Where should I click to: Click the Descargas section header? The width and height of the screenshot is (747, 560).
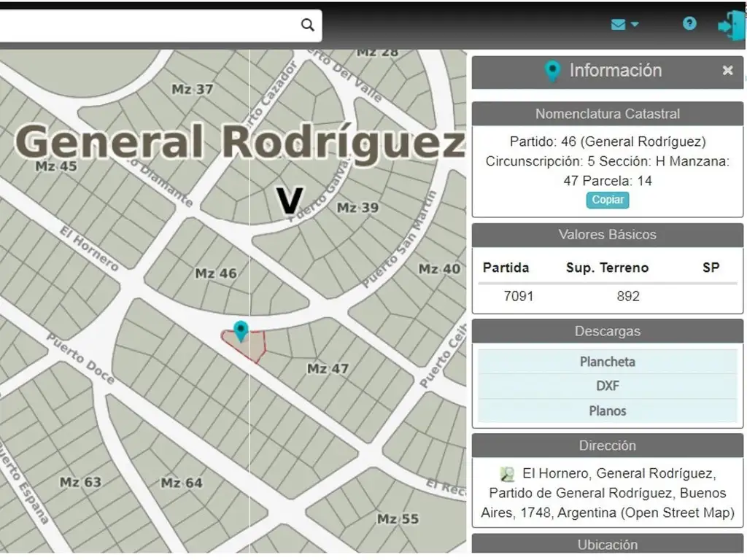(x=607, y=331)
